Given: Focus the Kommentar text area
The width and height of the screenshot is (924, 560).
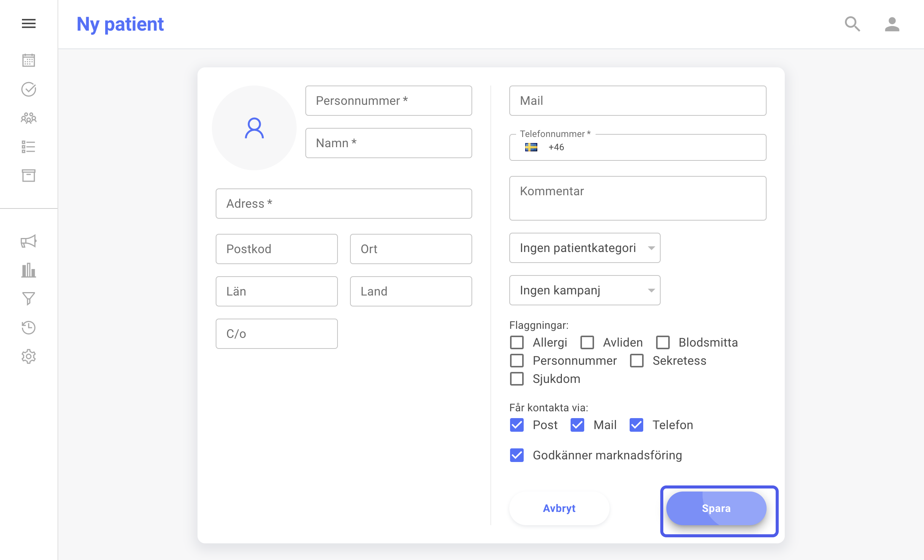Looking at the screenshot, I should [x=638, y=198].
